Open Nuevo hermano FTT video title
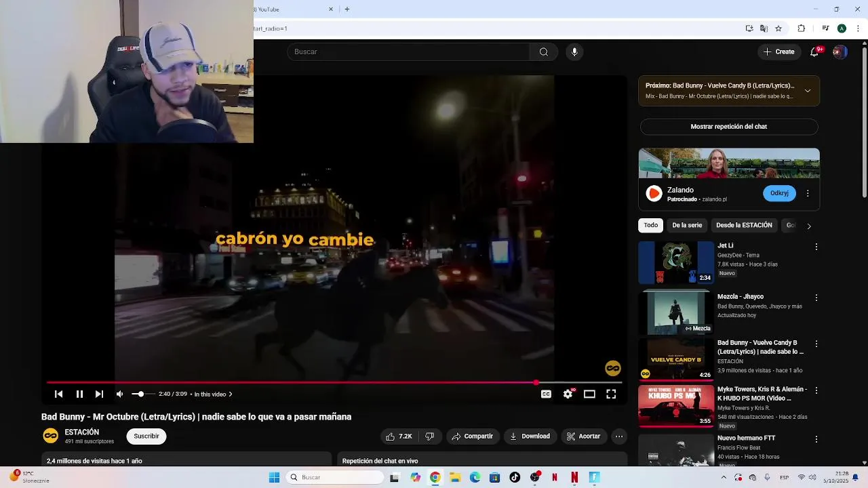 [x=746, y=438]
